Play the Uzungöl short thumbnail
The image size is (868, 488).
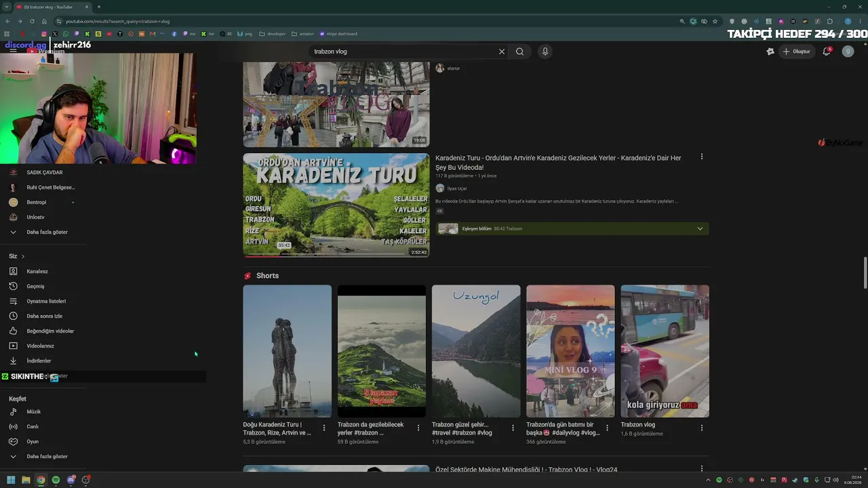click(x=476, y=351)
